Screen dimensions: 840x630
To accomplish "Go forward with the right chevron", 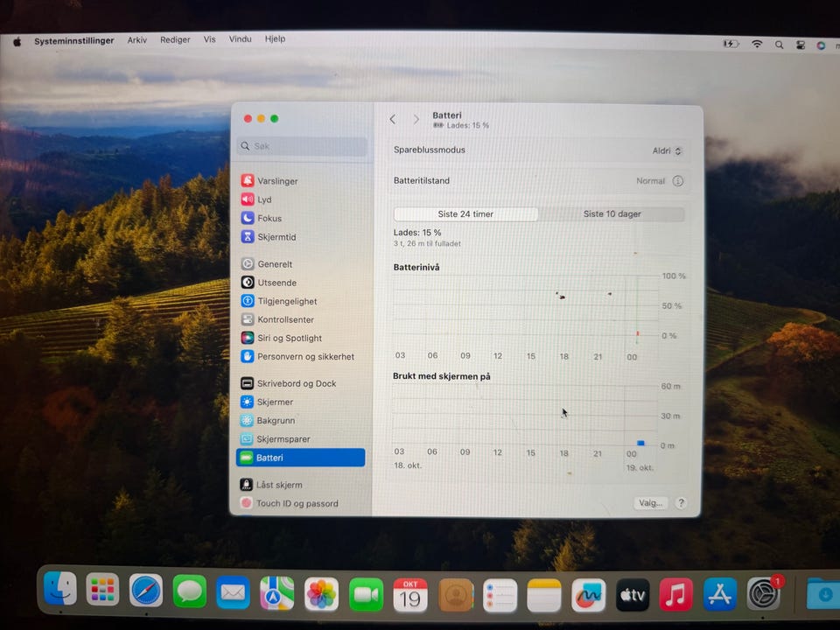I will 416,119.
